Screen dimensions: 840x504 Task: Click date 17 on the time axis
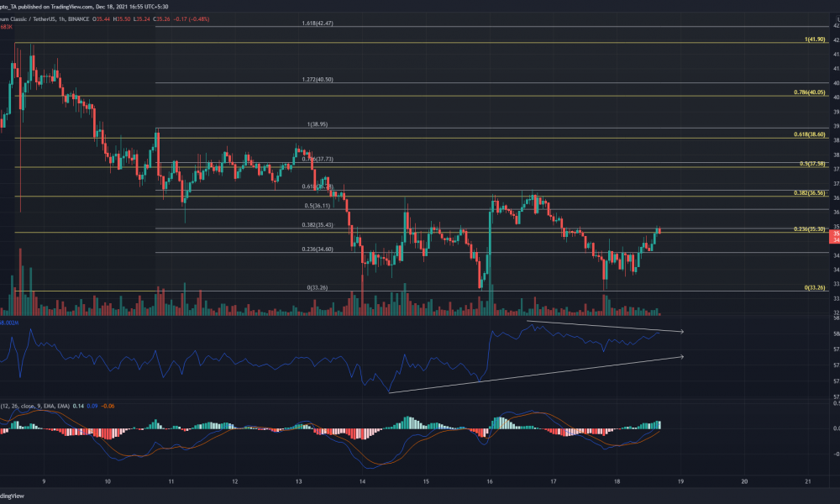pyautogui.click(x=554, y=481)
